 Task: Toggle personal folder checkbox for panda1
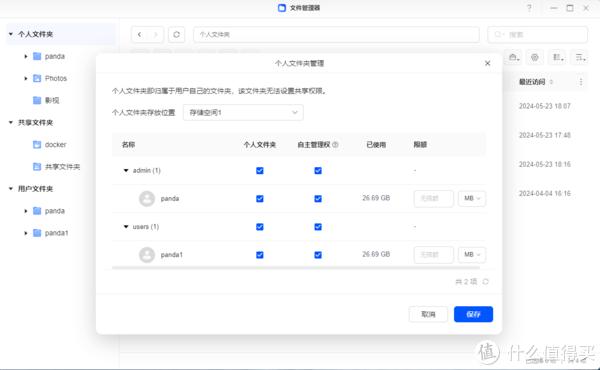click(x=260, y=255)
